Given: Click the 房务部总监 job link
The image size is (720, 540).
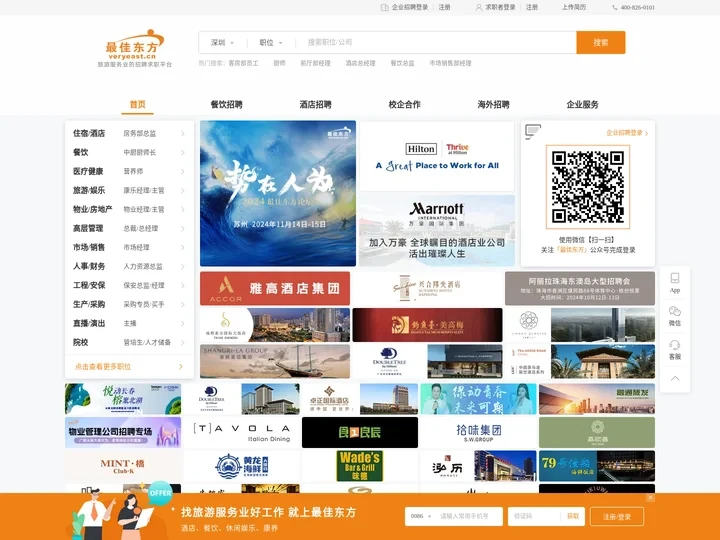Looking at the screenshot, I should [x=140, y=134].
